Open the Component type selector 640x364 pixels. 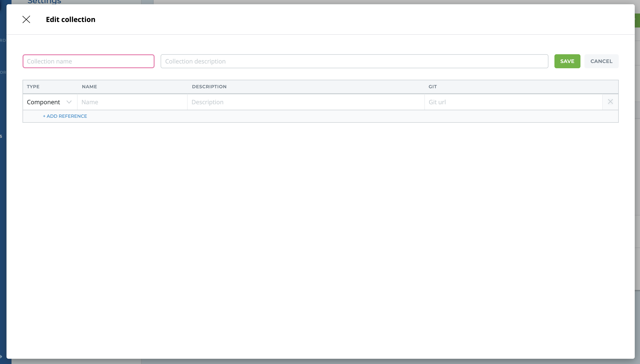click(44, 102)
